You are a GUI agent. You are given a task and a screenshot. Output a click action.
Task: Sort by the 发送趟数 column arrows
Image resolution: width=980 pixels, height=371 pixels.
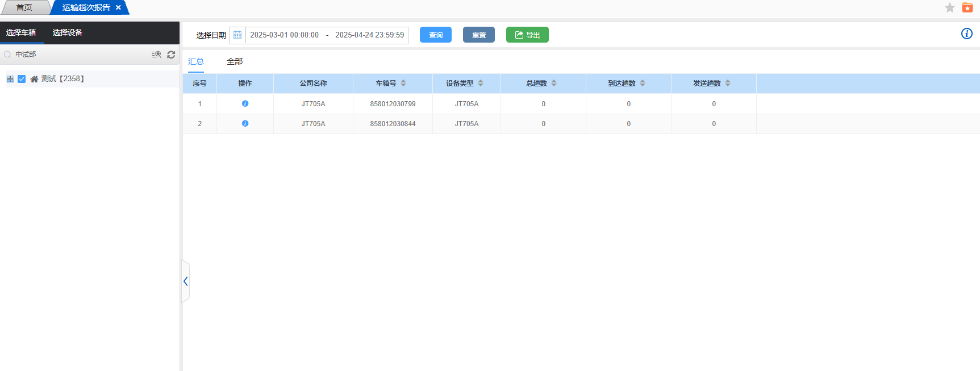click(728, 83)
